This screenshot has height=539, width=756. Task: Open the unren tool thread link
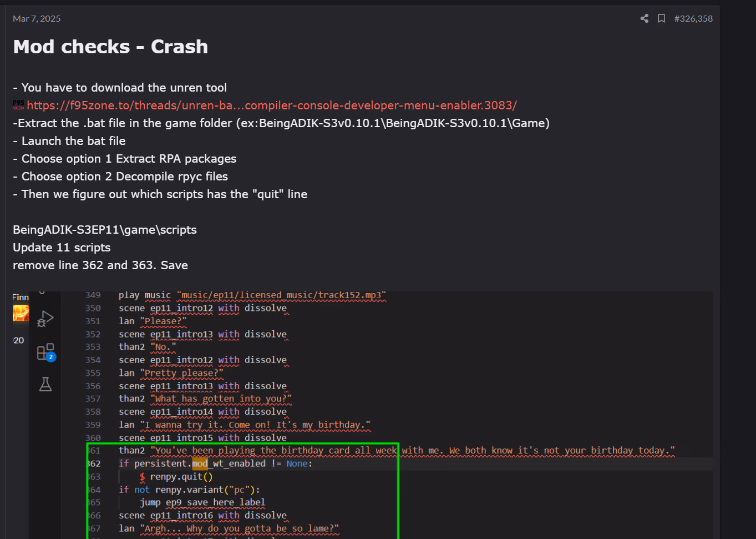[x=272, y=105]
